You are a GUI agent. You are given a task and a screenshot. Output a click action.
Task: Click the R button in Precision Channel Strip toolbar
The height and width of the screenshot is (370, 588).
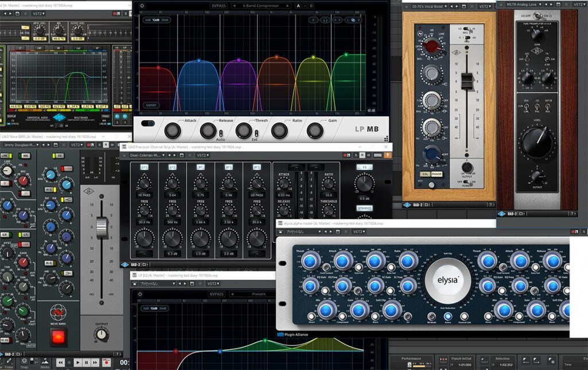[x=362, y=155]
